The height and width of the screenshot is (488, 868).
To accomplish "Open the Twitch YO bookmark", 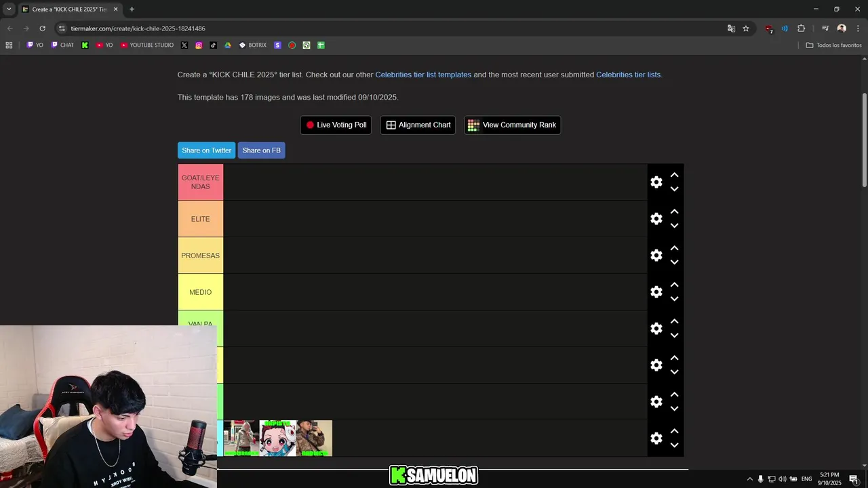I will click(35, 45).
